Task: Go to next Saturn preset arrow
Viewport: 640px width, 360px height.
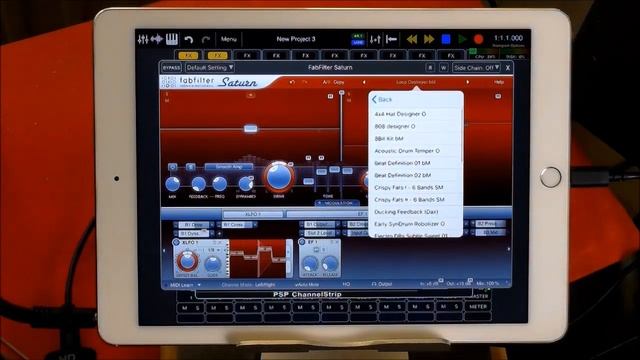Action: pyautogui.click(x=468, y=82)
